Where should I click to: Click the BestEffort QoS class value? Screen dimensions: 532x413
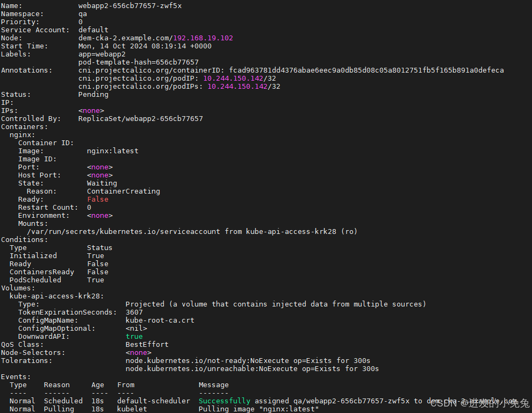[147, 344]
